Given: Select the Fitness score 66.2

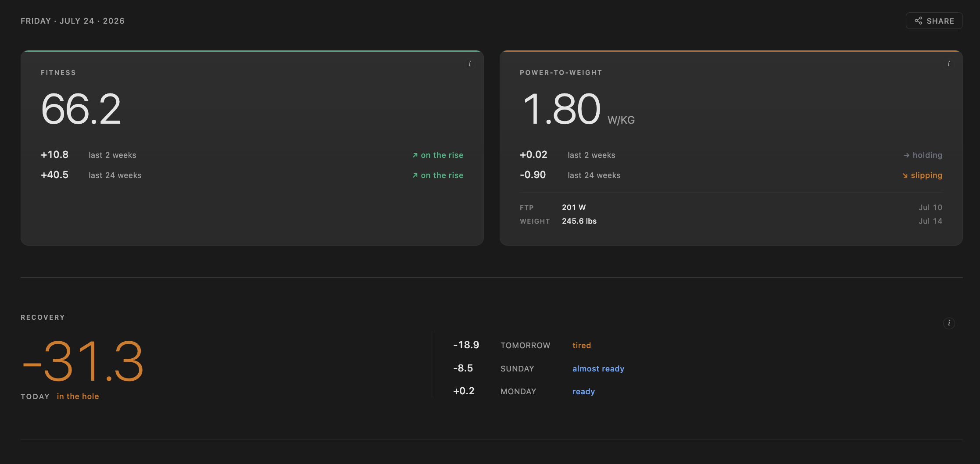Looking at the screenshot, I should tap(81, 109).
